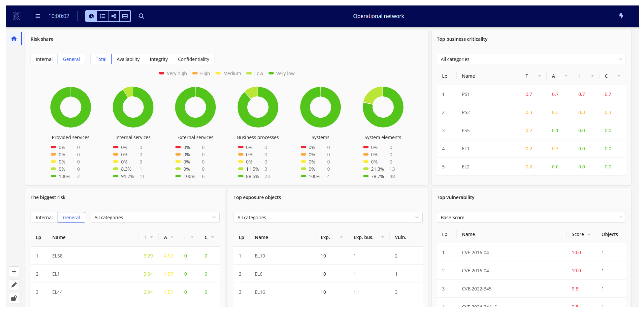Open the network graph share icon
Viewport: 644px width, 312px height.
point(114,16)
